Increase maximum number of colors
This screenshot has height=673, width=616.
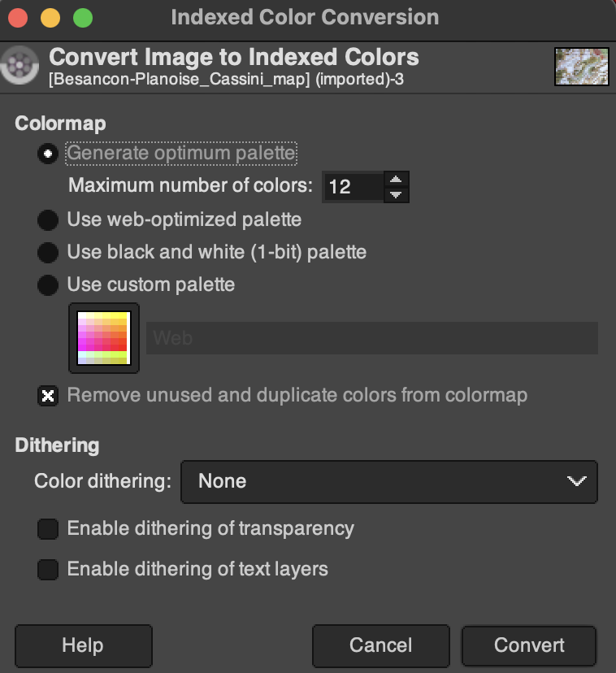(396, 180)
